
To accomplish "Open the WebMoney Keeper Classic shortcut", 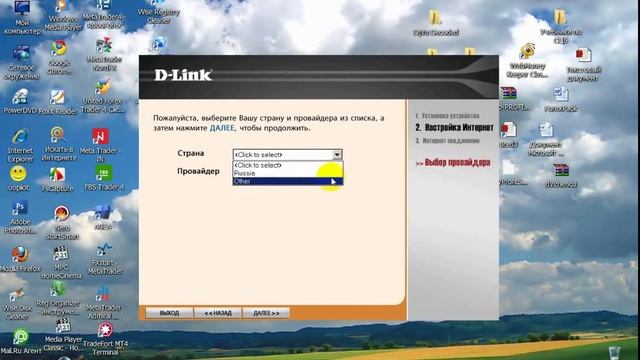I will click(527, 60).
